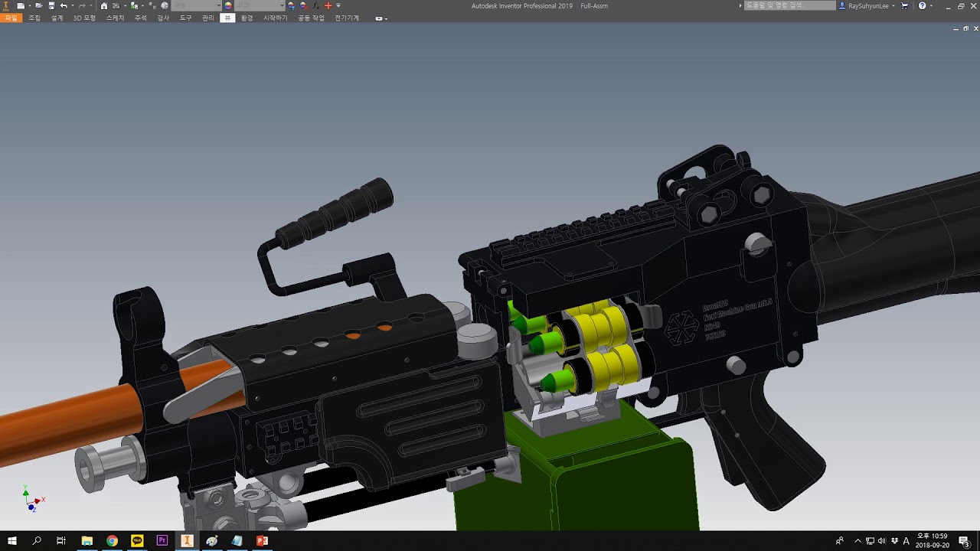The height and width of the screenshot is (551, 980).
Task: Open Adobe Premiere Pro from taskbar
Action: pos(162,541)
